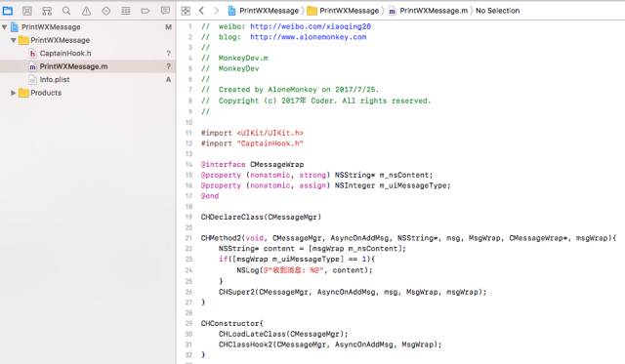Click the m_uiMessageType property line
The height and width of the screenshot is (364, 625).
coord(325,185)
